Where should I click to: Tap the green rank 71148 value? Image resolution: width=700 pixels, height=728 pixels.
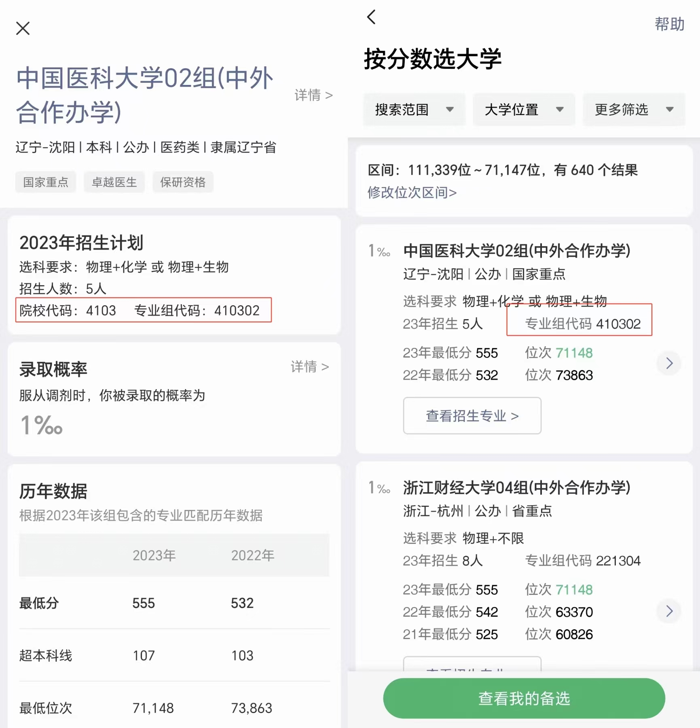573,353
